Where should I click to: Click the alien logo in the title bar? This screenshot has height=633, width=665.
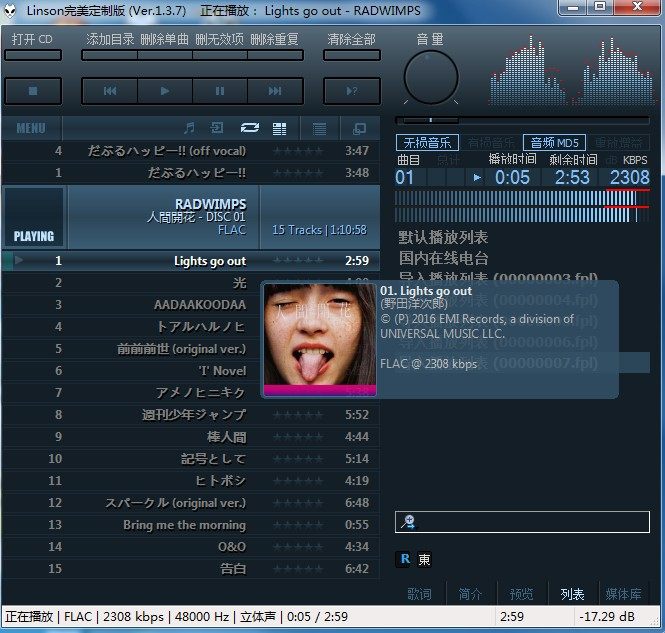click(x=9, y=10)
